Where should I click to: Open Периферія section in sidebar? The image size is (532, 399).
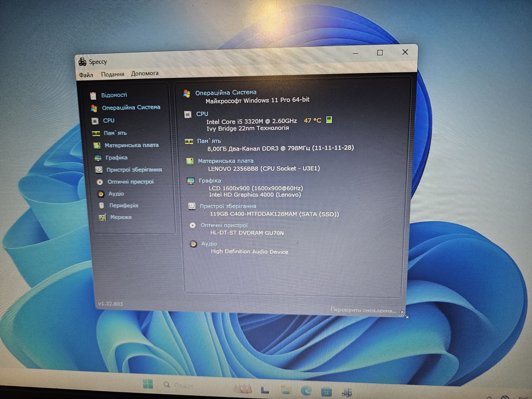point(124,205)
